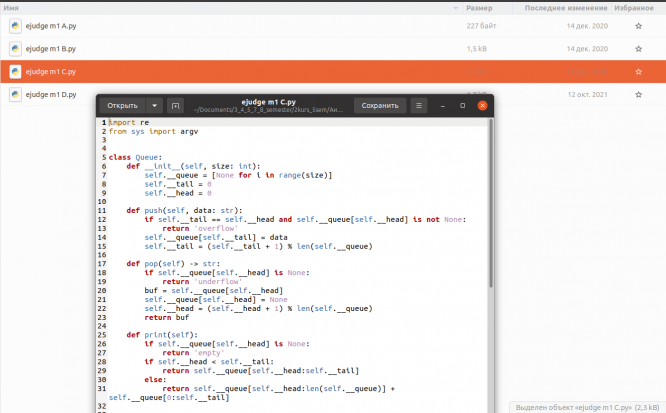Viewport: 666px width, 413px height.
Task: Sort by Последнее изменение column header
Action: [x=558, y=7]
